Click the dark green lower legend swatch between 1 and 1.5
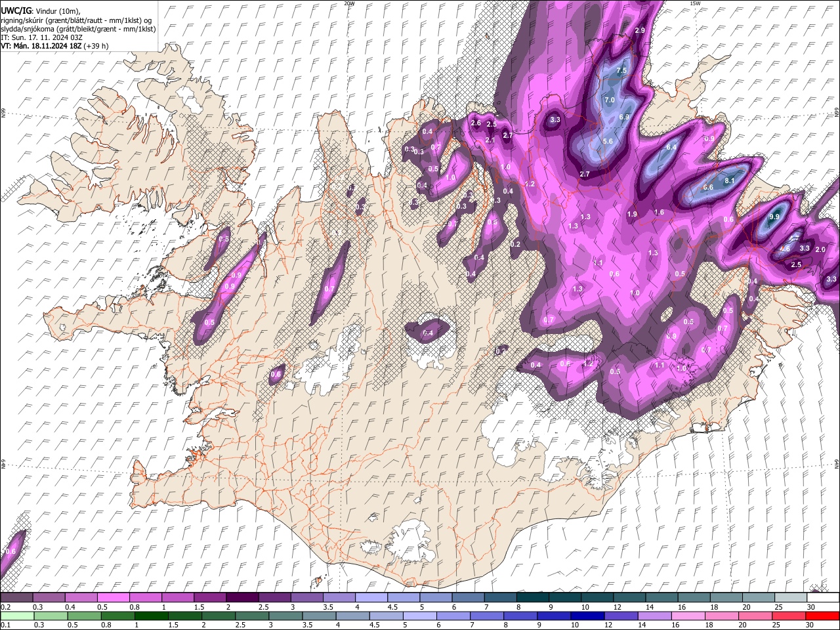 click(x=151, y=616)
